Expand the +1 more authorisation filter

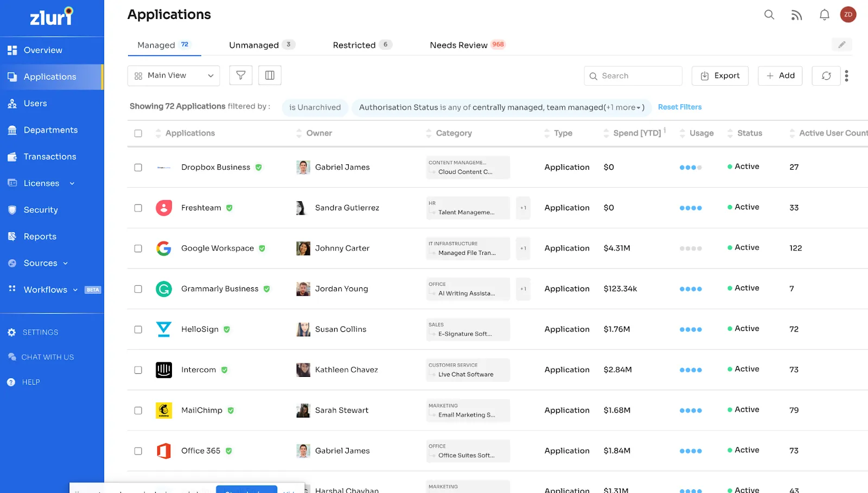click(624, 107)
